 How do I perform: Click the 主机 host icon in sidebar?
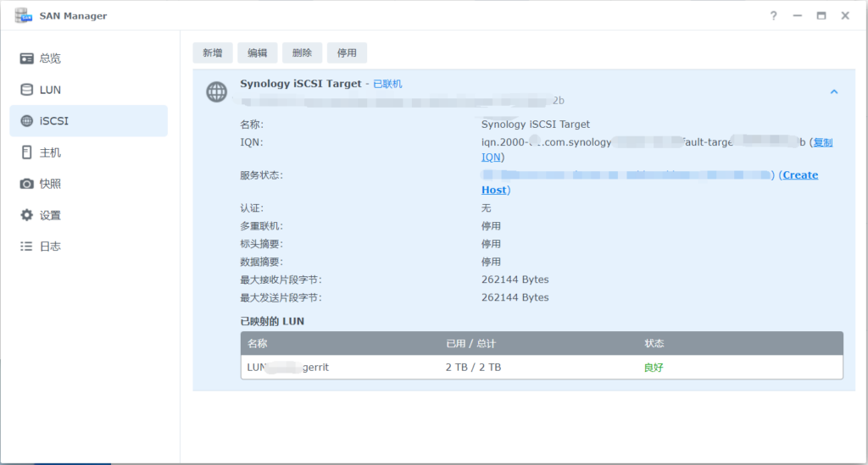26,152
